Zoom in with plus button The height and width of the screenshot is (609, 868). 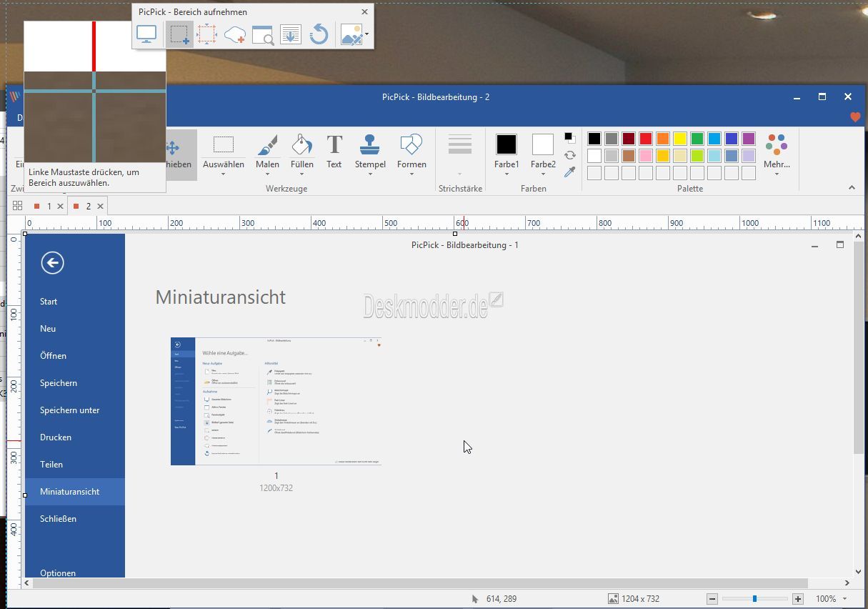(798, 599)
